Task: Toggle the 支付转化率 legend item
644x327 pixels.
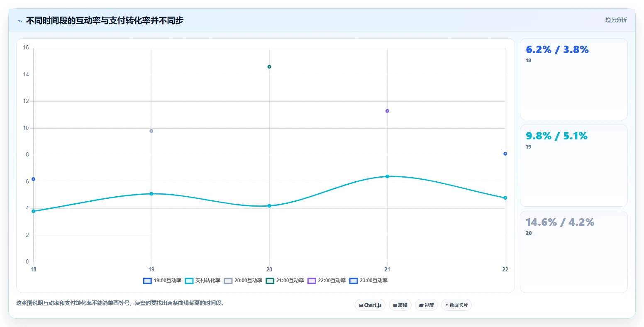Action: [202, 281]
